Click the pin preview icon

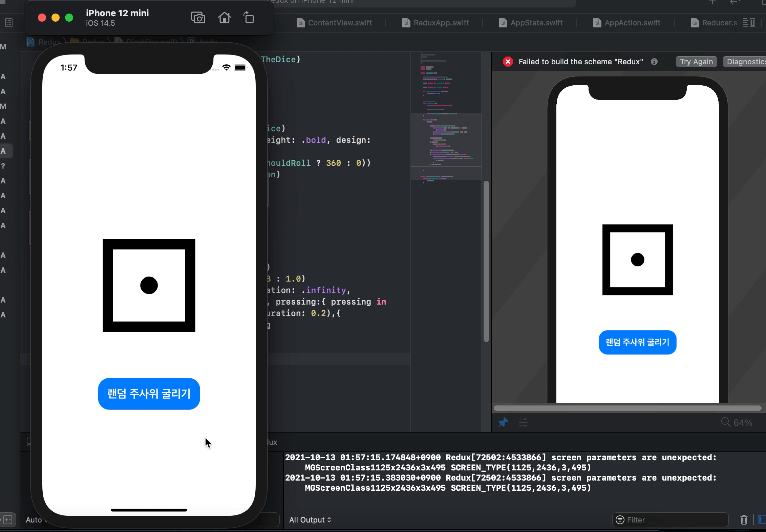pos(503,422)
